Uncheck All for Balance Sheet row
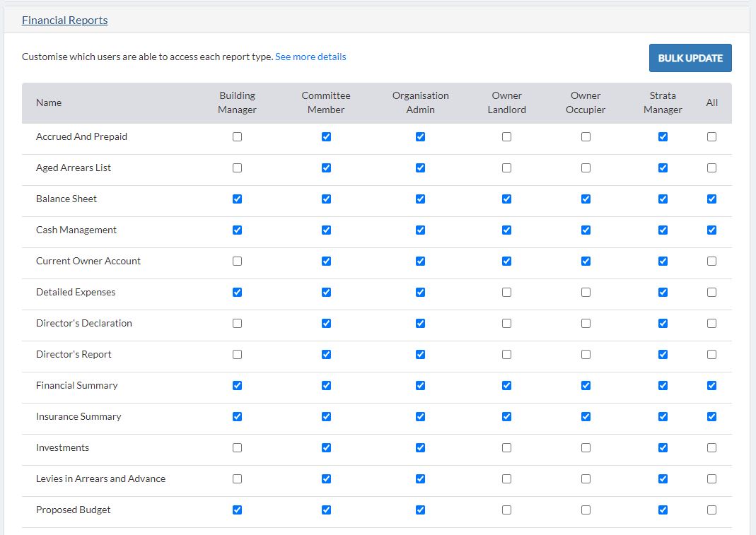Viewport: 756px width, 535px height. pyautogui.click(x=711, y=199)
